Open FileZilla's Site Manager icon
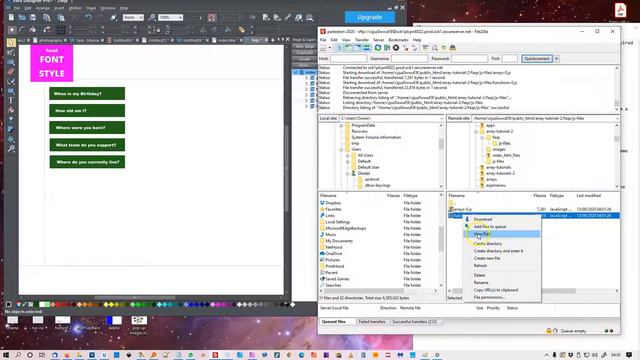The height and width of the screenshot is (360, 640). pos(323,48)
